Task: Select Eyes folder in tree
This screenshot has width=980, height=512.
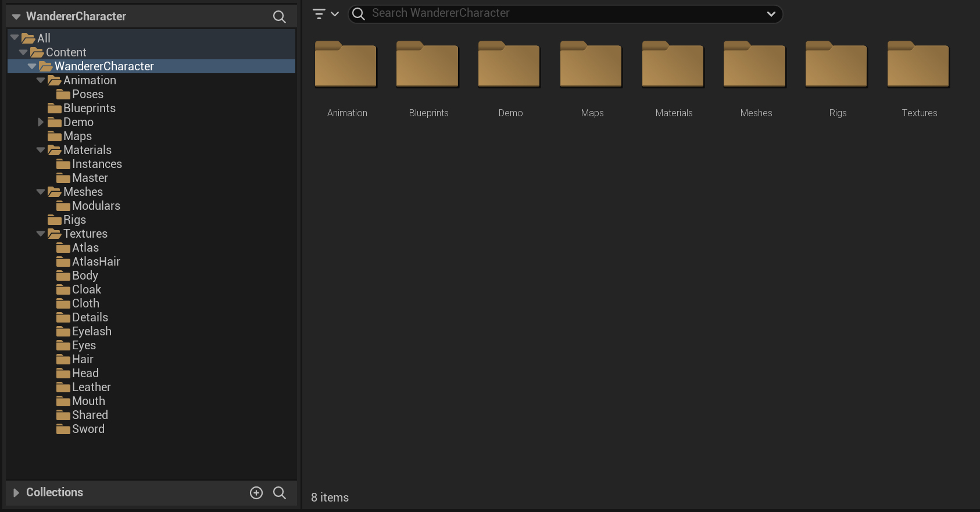Action: click(x=76, y=345)
